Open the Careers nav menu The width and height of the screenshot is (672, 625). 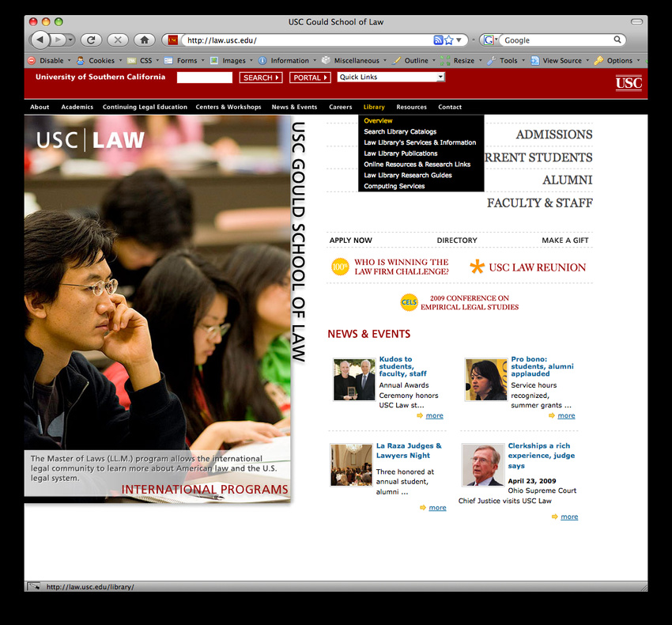(x=341, y=107)
